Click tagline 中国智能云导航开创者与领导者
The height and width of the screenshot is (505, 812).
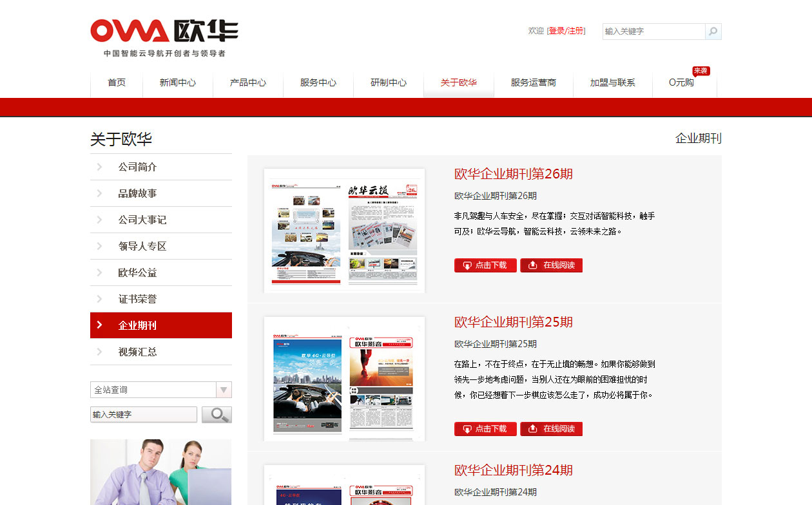[164, 53]
